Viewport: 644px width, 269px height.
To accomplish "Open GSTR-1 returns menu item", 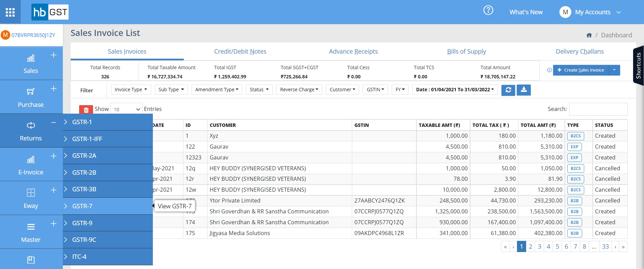I will pos(108,122).
